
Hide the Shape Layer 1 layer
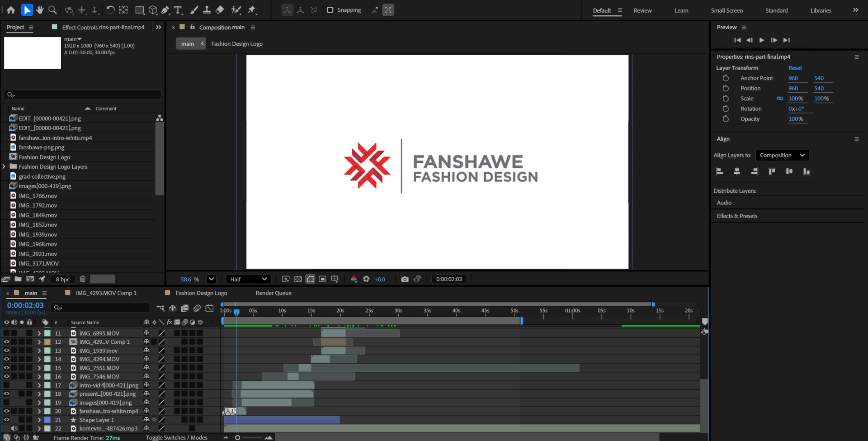pyautogui.click(x=6, y=420)
